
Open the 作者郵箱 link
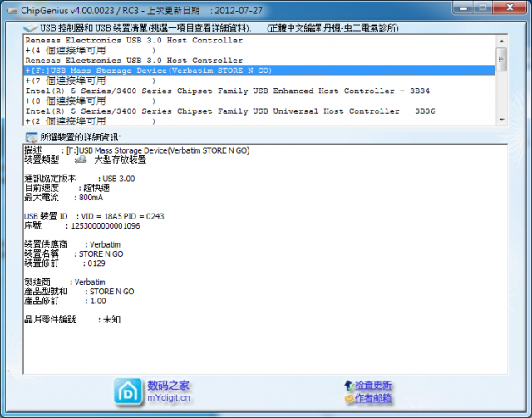(373, 398)
